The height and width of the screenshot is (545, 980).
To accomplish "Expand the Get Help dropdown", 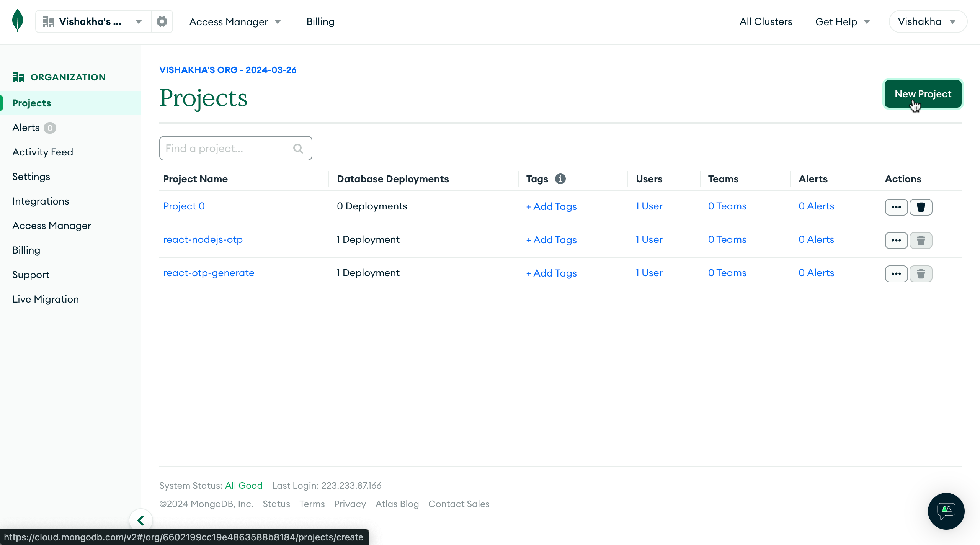I will [x=842, y=22].
